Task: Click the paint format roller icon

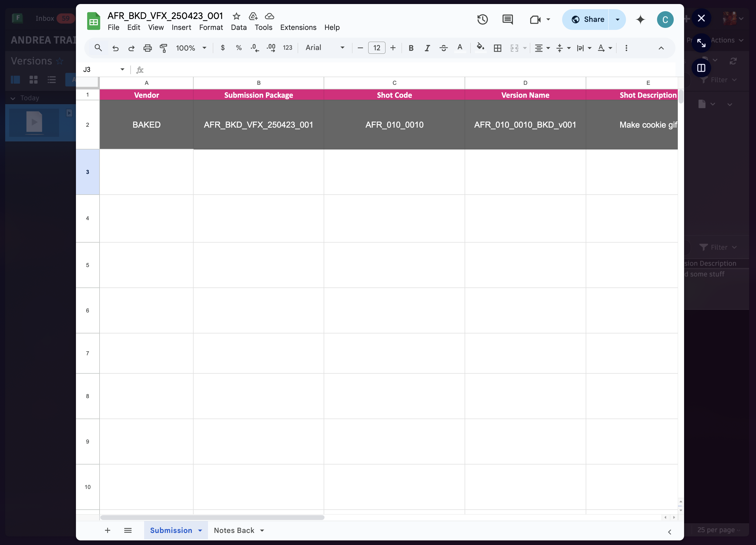Action: pyautogui.click(x=163, y=48)
